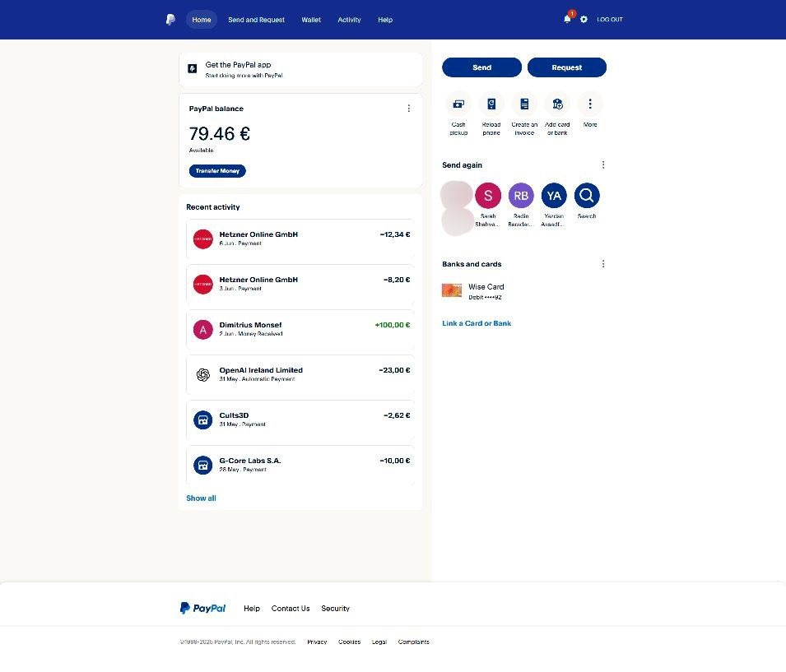Image resolution: width=786 pixels, height=672 pixels.
Task: Open the Security link
Action: (x=335, y=609)
